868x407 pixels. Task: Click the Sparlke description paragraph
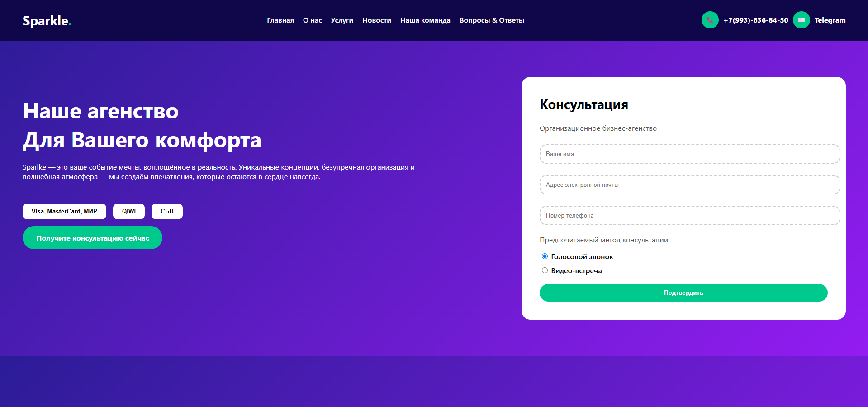[x=218, y=172]
